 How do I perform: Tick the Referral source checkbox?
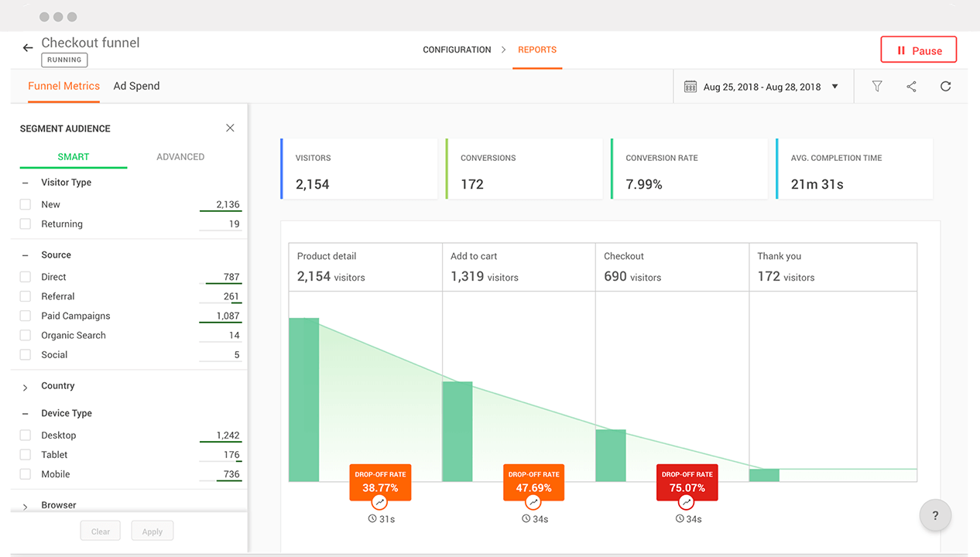coord(26,296)
